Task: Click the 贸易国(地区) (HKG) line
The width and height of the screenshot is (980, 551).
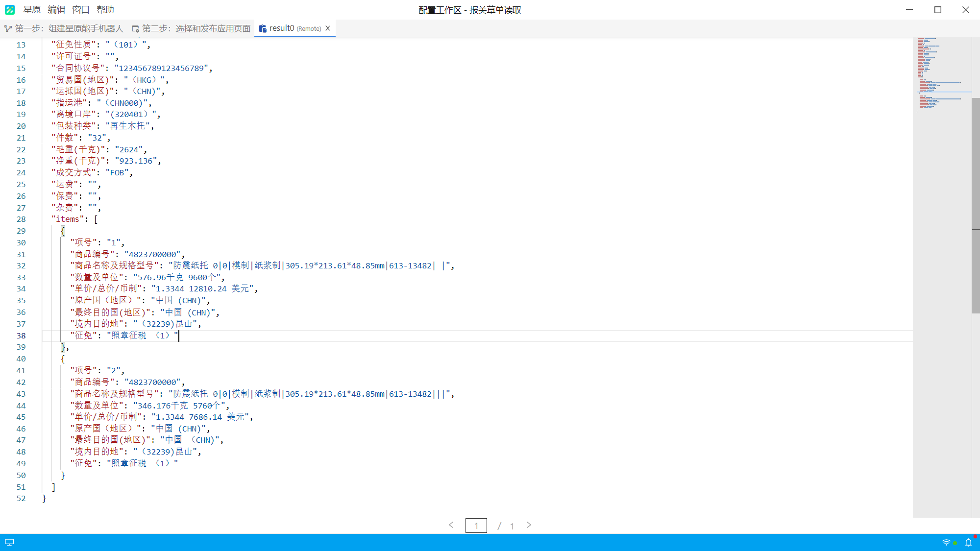Action: point(110,80)
